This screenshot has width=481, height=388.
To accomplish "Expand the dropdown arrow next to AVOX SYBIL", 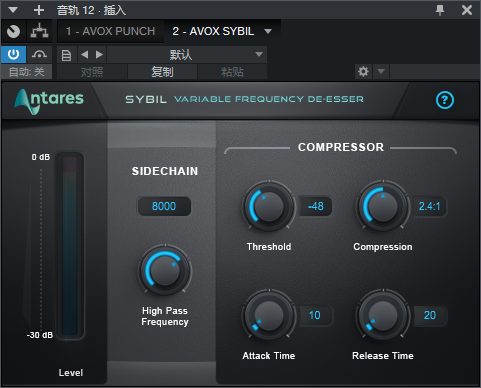I will pos(268,31).
